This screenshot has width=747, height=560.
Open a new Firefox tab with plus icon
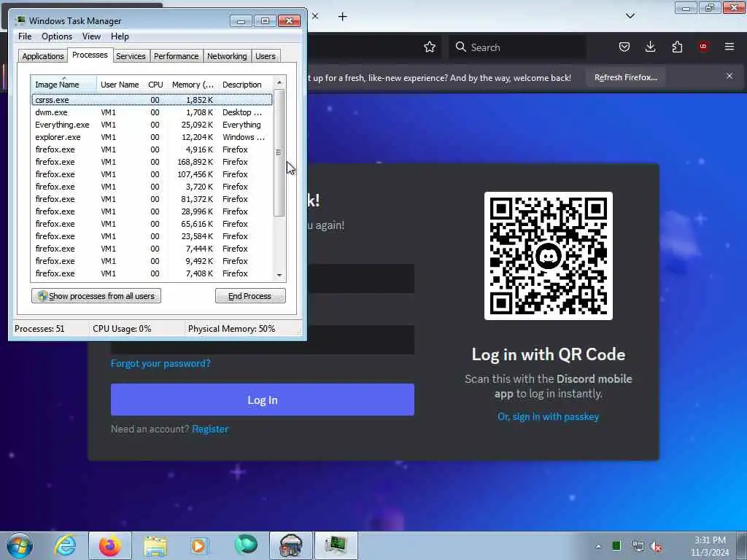pos(343,17)
